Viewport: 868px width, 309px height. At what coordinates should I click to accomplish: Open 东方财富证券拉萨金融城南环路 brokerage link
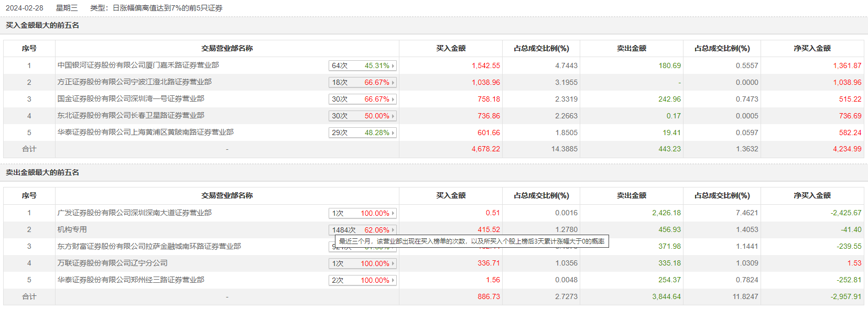(x=149, y=246)
